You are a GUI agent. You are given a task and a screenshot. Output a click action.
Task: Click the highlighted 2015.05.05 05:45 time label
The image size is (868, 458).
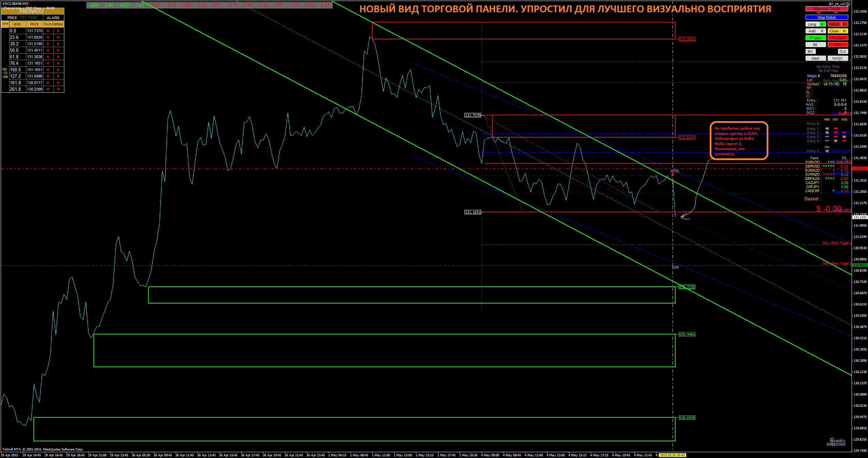pyautogui.click(x=672, y=455)
